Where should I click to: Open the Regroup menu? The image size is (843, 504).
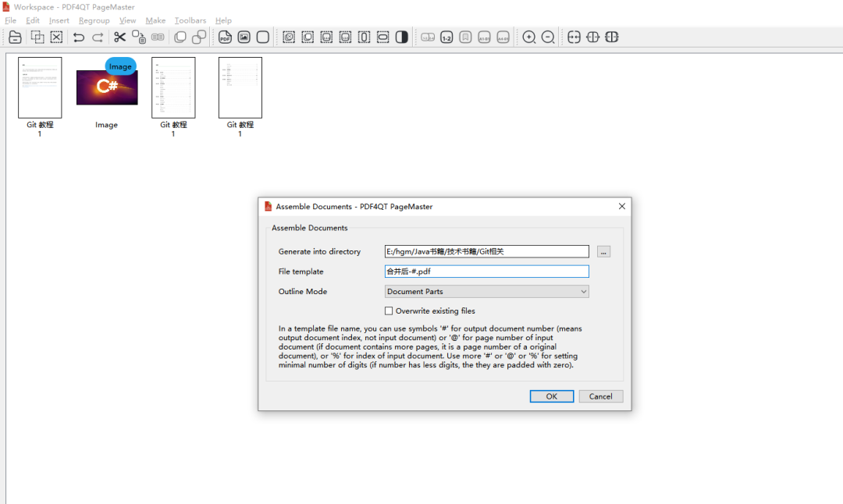point(94,20)
